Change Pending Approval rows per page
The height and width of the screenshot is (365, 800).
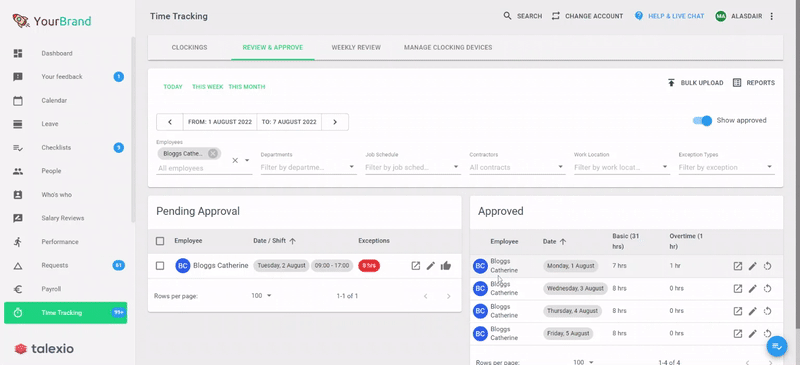[x=262, y=296]
